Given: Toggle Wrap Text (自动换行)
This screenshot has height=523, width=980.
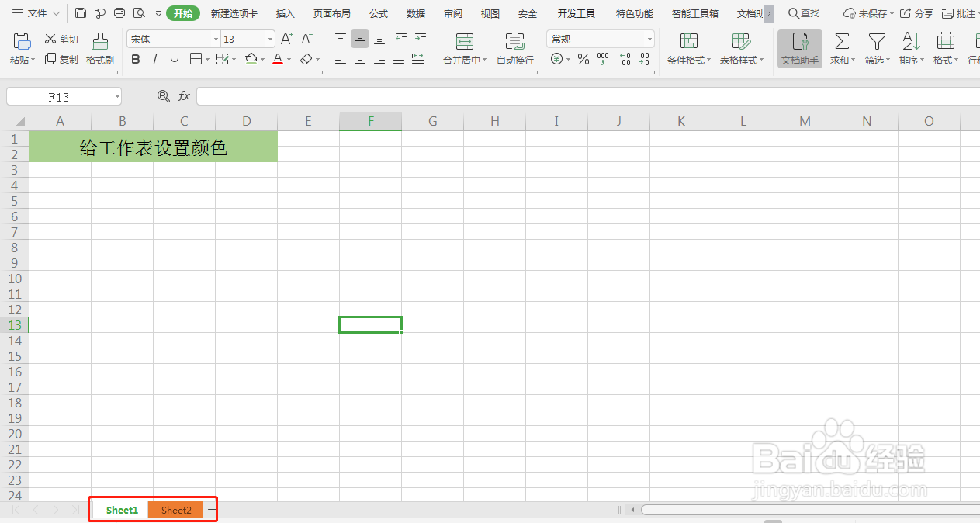Looking at the screenshot, I should (x=515, y=49).
